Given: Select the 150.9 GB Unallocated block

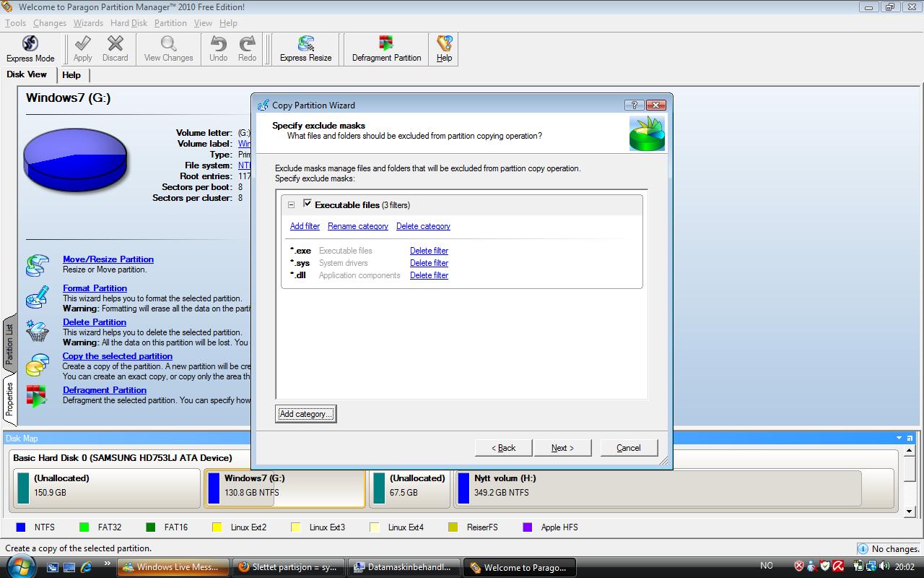Looking at the screenshot, I should coord(107,488).
